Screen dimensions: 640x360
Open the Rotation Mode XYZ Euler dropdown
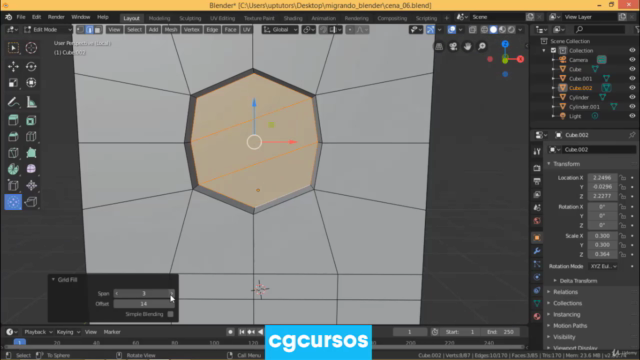click(603, 266)
